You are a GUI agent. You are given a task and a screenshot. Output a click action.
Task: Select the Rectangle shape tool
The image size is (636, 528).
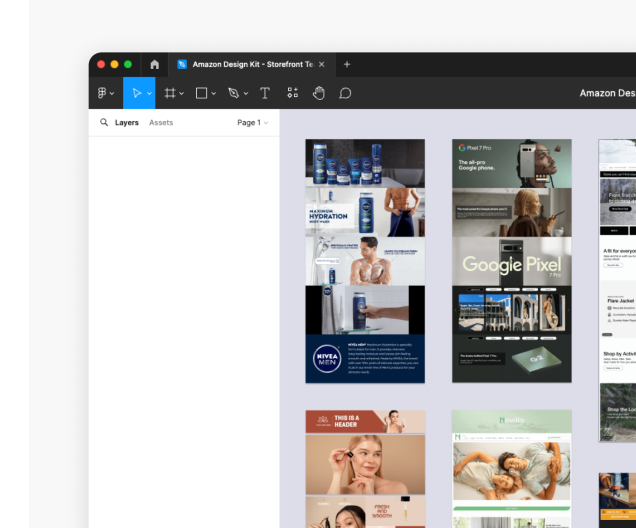(202, 93)
